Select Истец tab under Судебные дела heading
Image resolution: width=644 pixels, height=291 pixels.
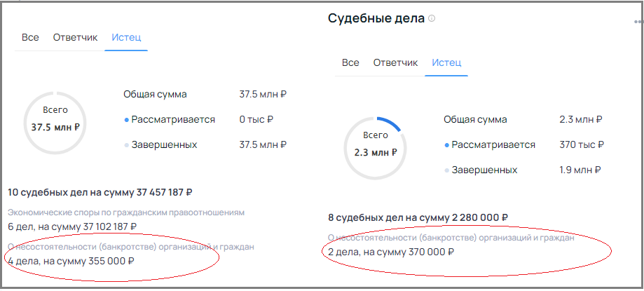446,62
